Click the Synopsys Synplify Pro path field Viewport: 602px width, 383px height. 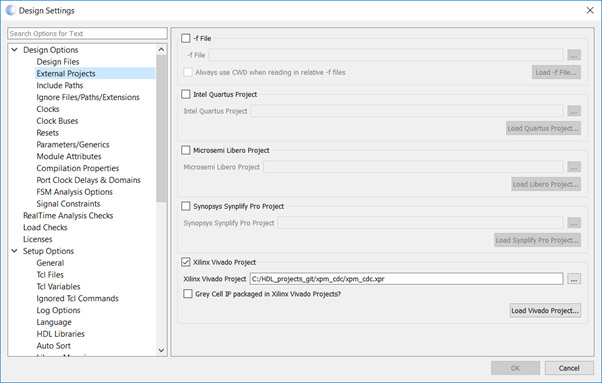[421, 223]
